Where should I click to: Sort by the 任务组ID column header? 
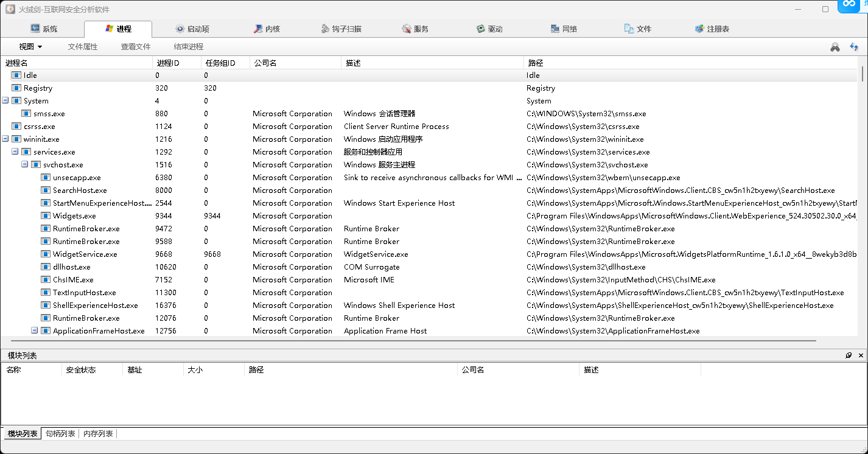(x=225, y=63)
